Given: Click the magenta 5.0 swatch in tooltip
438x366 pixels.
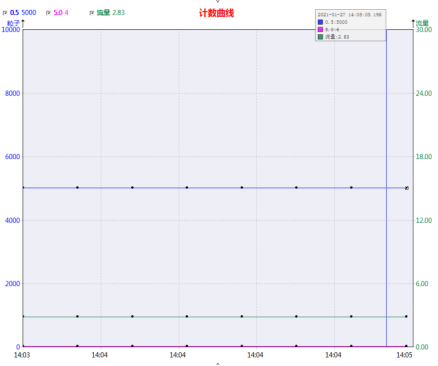Looking at the screenshot, I should tap(320, 29).
